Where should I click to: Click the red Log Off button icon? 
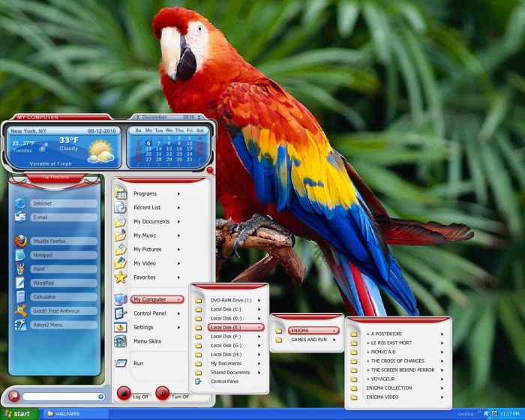[x=124, y=393]
